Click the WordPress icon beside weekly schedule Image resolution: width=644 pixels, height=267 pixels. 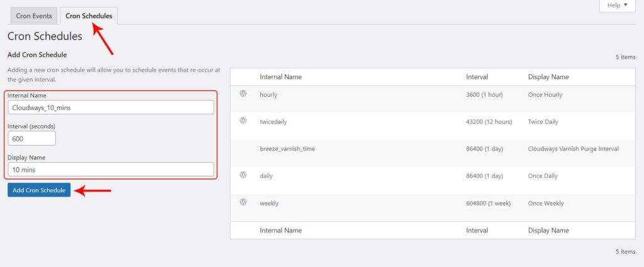[x=243, y=202]
